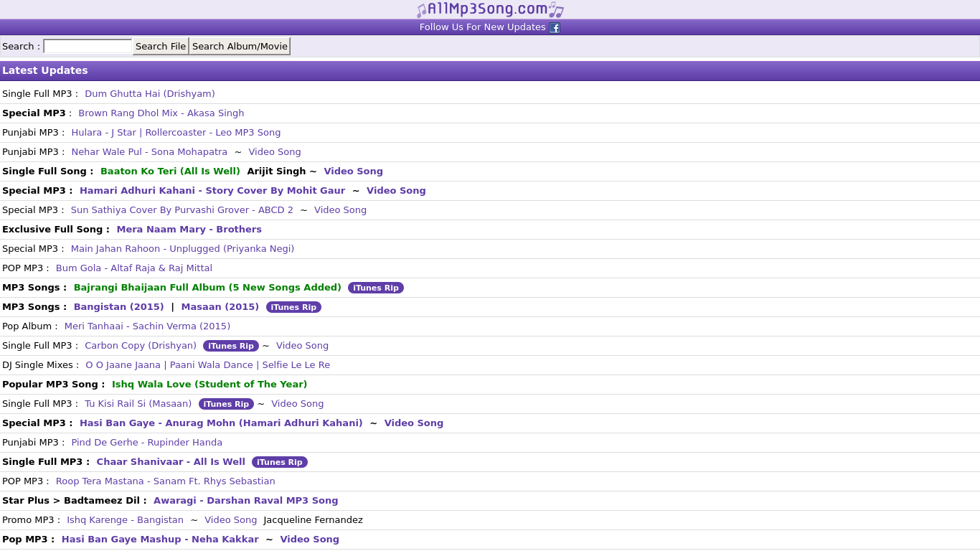Open Bajrangi Bhaijaan Full Album link
Screen dimensions: 980x551
(207, 288)
